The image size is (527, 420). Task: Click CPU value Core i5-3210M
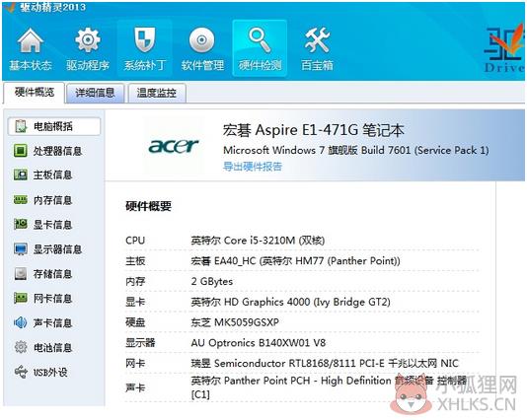coord(258,241)
